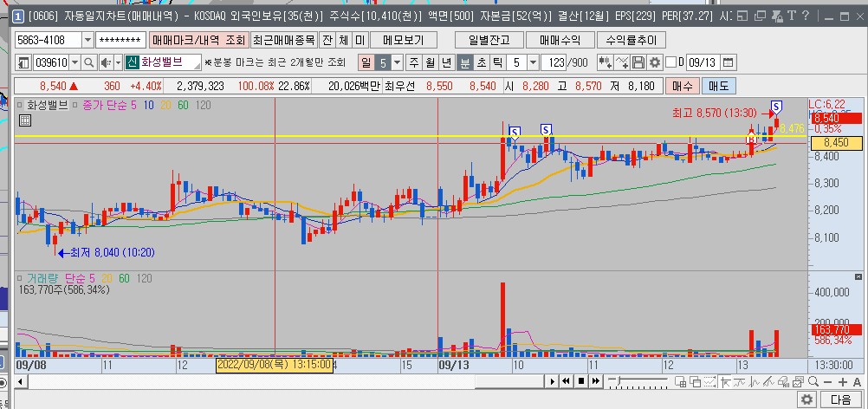Viewport: 868px width, 409px height.
Task: Click the rewind double-arrow button
Action: [566, 380]
